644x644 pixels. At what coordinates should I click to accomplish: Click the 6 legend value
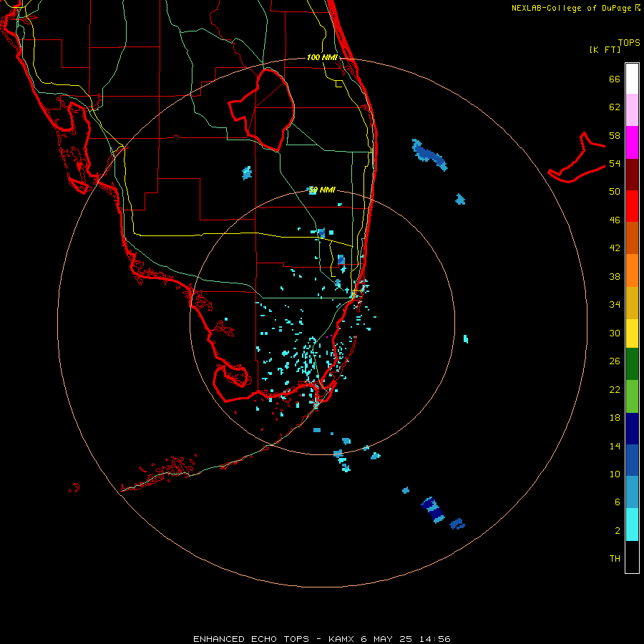point(618,502)
